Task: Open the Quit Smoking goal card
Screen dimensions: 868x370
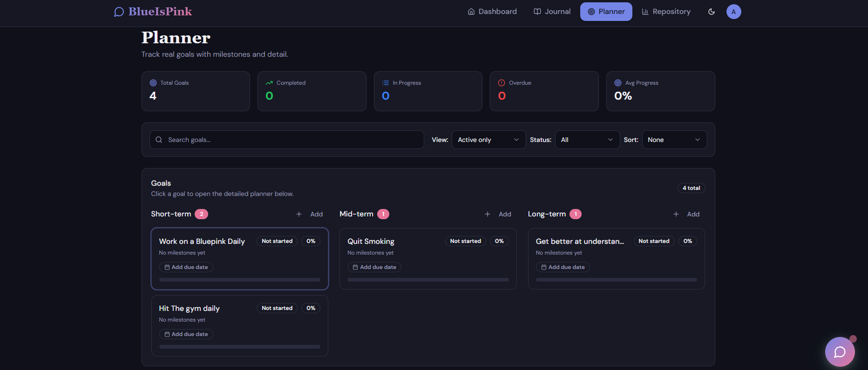Action: point(428,259)
